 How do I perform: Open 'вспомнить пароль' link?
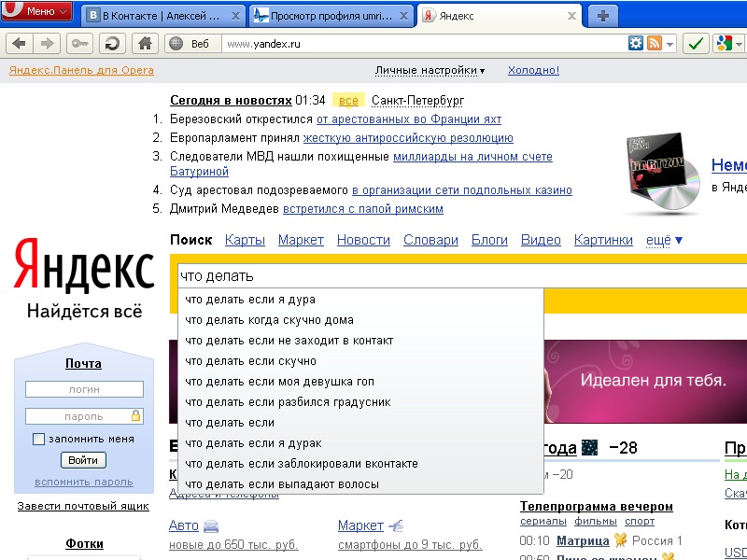[x=84, y=482]
